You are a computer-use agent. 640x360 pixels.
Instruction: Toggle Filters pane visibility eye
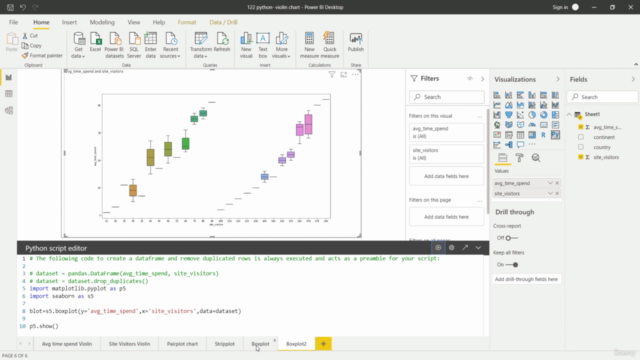(470, 78)
